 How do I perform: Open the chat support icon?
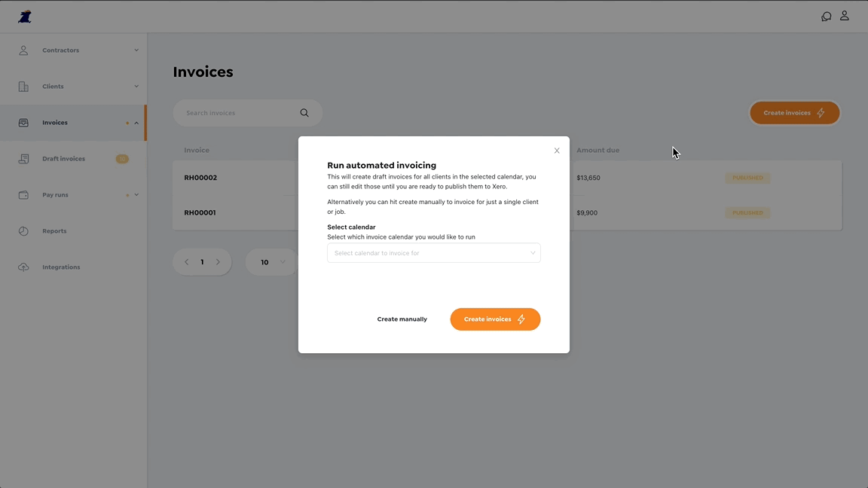[x=826, y=17]
